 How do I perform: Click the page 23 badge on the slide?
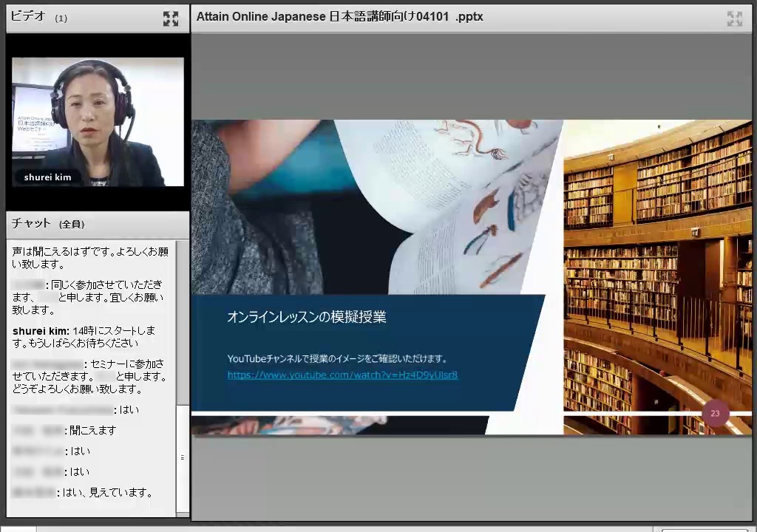pyautogui.click(x=715, y=414)
